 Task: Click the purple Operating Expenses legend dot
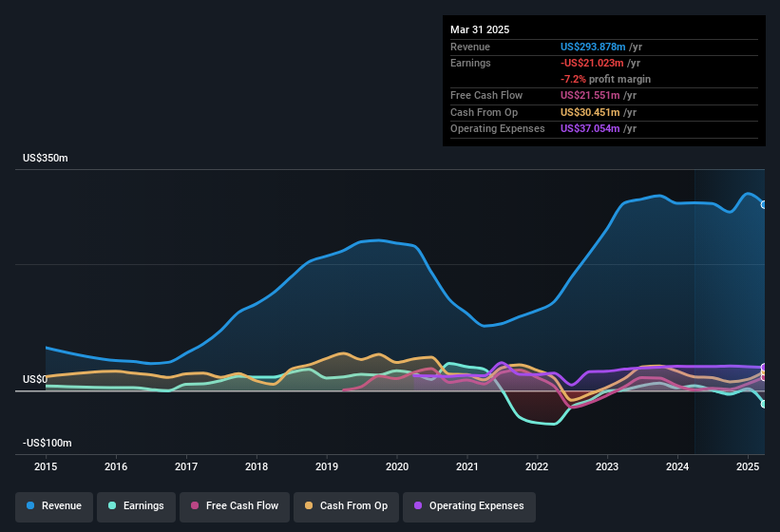pyautogui.click(x=418, y=505)
